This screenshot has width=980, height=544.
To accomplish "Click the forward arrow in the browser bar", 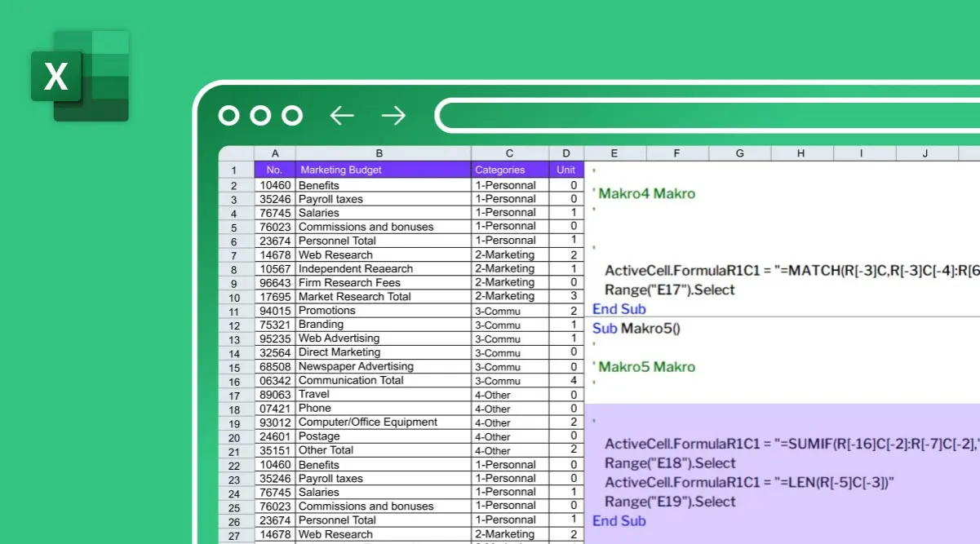I will pyautogui.click(x=393, y=116).
